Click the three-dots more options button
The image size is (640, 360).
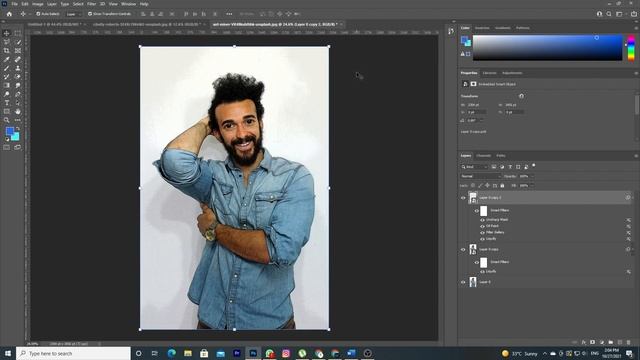click(229, 14)
